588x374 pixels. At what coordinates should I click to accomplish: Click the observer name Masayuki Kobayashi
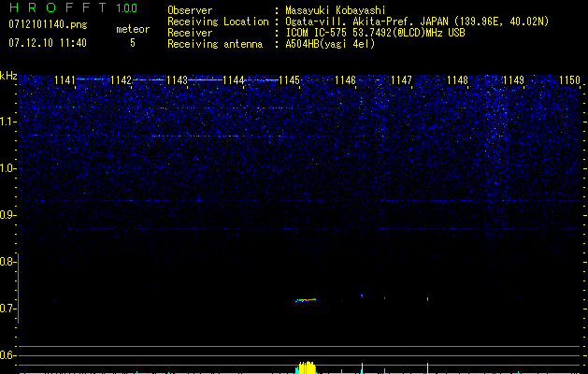[x=335, y=10]
